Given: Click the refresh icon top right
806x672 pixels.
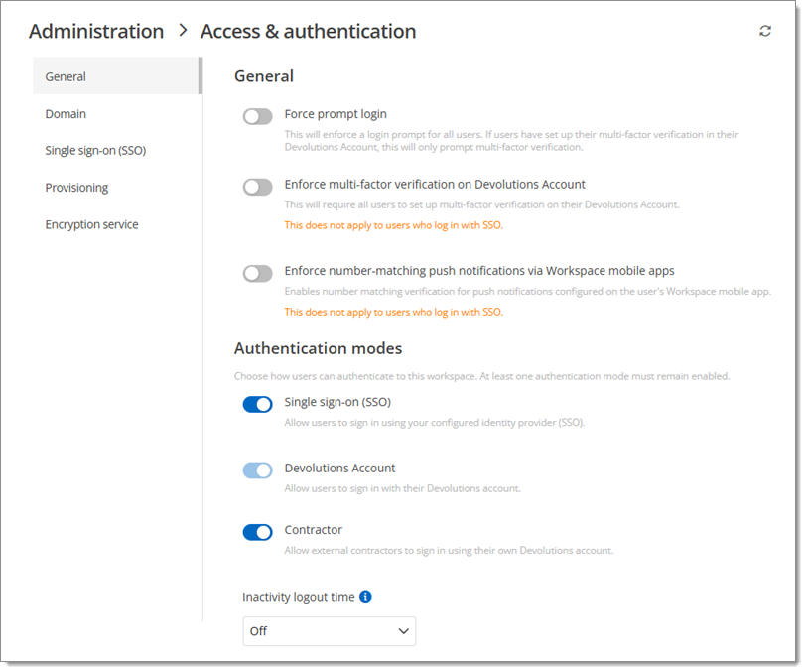Looking at the screenshot, I should [764, 30].
